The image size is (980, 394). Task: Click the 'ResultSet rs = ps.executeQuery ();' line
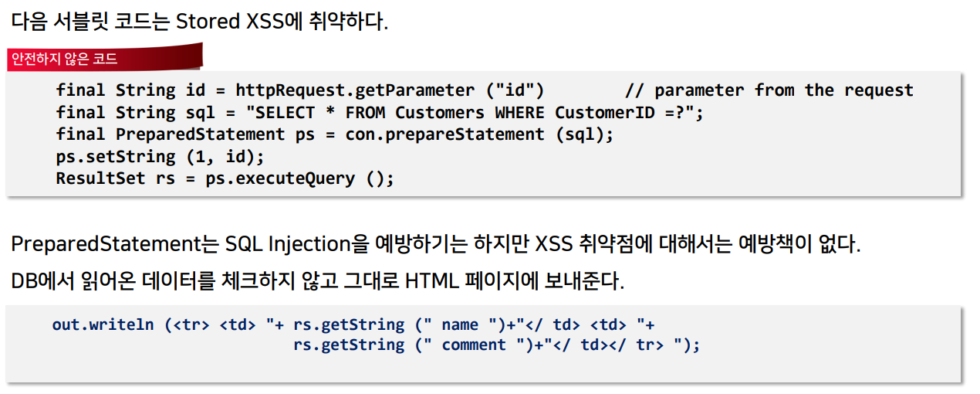click(225, 178)
